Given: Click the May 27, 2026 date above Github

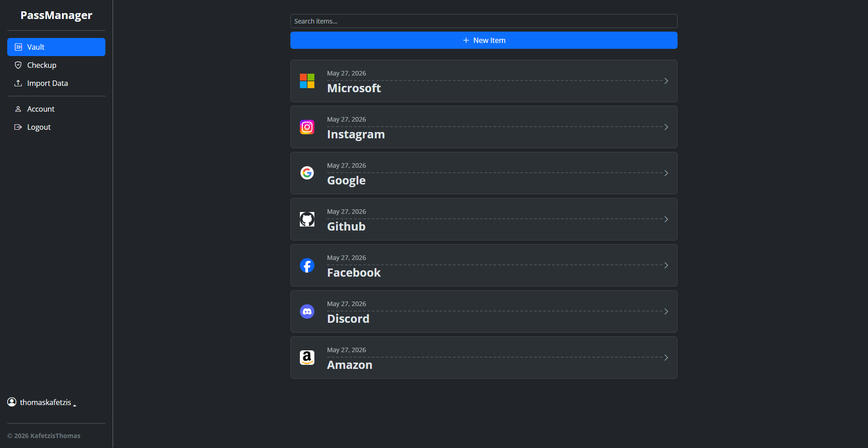Looking at the screenshot, I should point(346,212).
